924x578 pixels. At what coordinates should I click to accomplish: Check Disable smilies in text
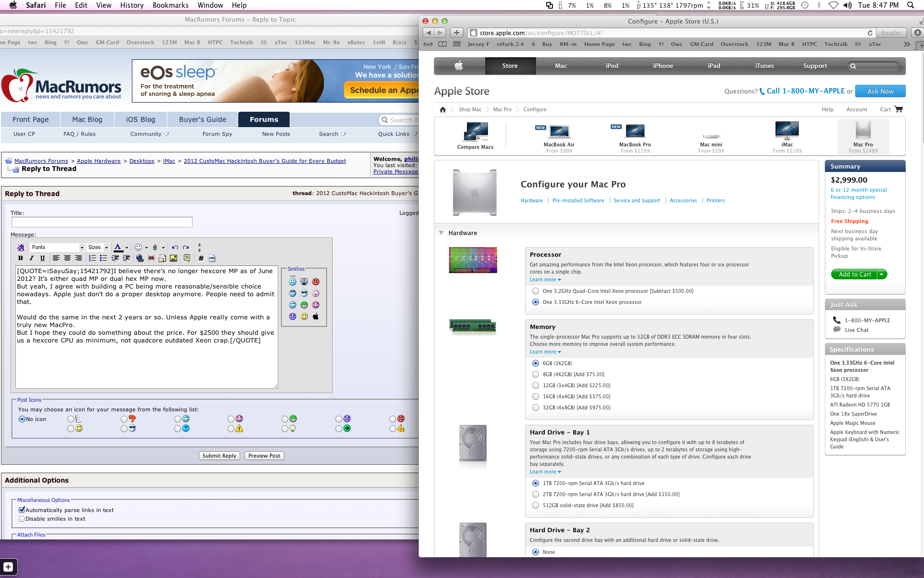[x=22, y=519]
